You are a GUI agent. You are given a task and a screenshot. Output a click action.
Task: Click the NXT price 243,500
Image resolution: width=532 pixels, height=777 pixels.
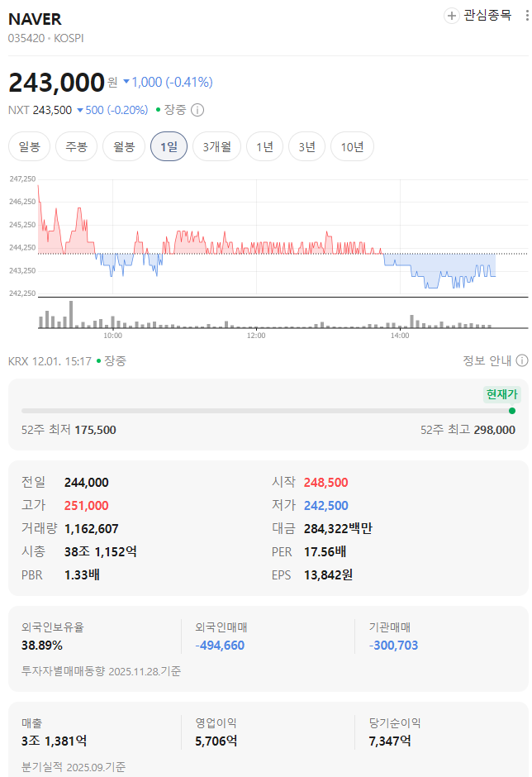[52, 110]
